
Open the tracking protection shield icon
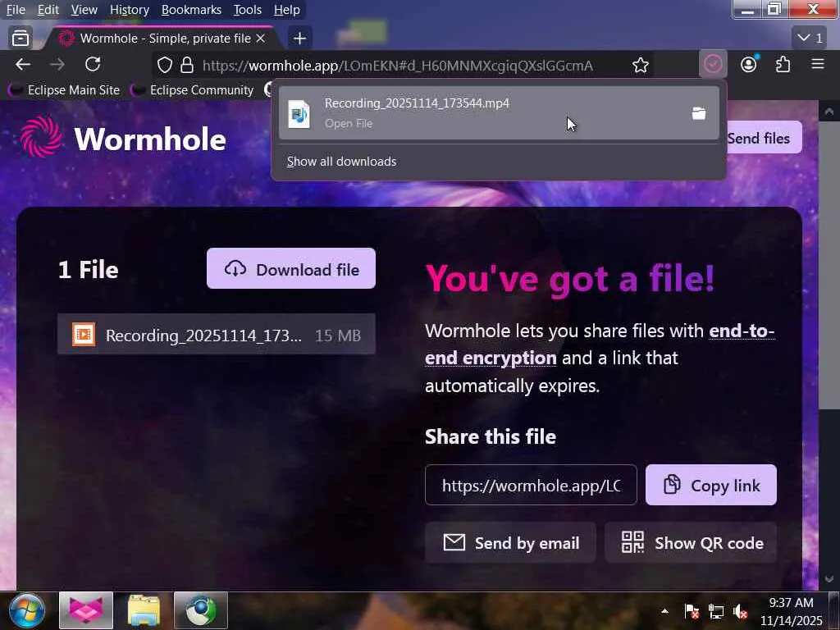click(x=165, y=66)
